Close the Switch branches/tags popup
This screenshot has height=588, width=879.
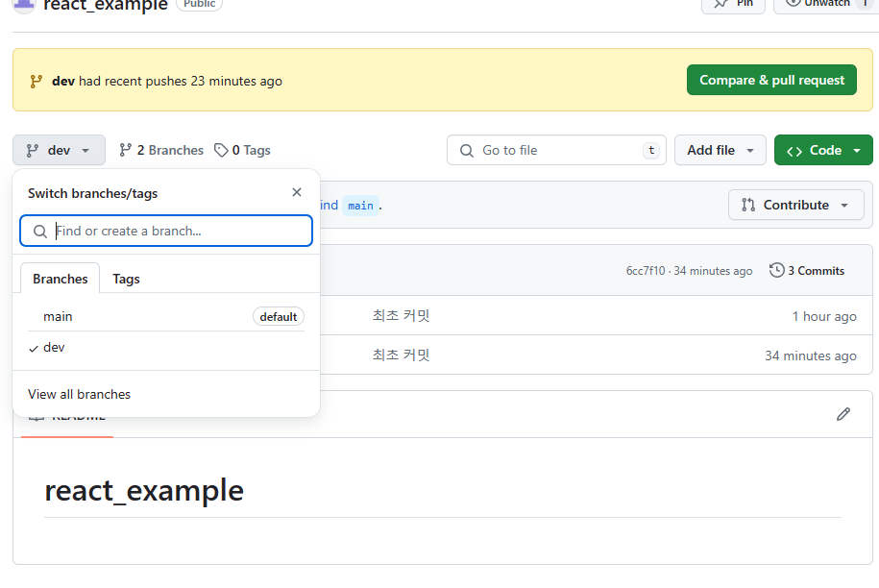tap(297, 192)
